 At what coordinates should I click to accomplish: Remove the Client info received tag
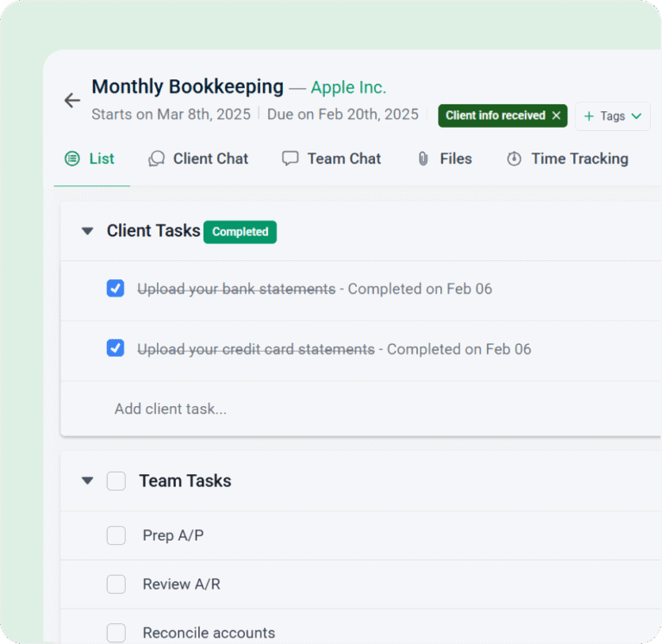(556, 116)
